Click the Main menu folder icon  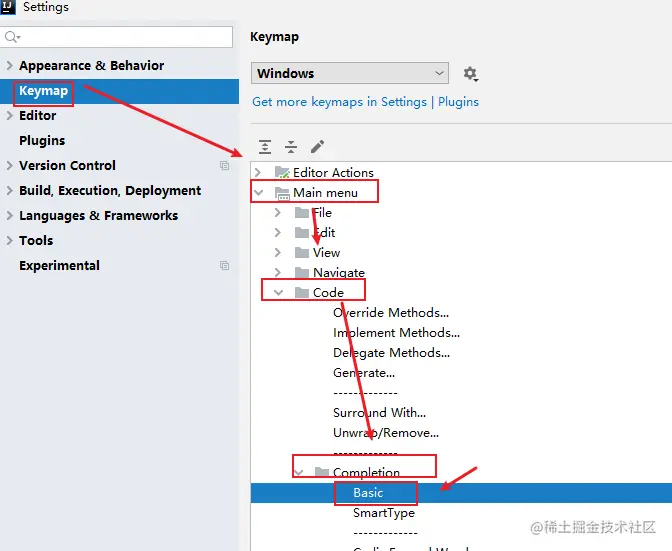tap(282, 193)
